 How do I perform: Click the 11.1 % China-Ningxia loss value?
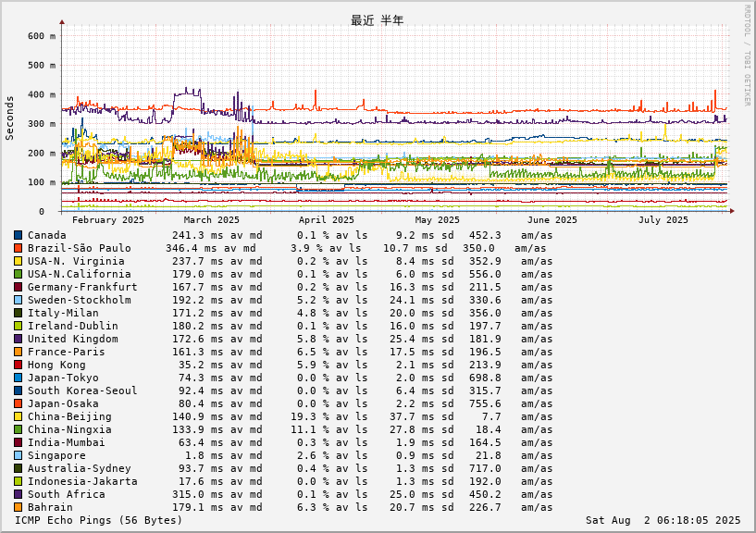pyautogui.click(x=310, y=429)
